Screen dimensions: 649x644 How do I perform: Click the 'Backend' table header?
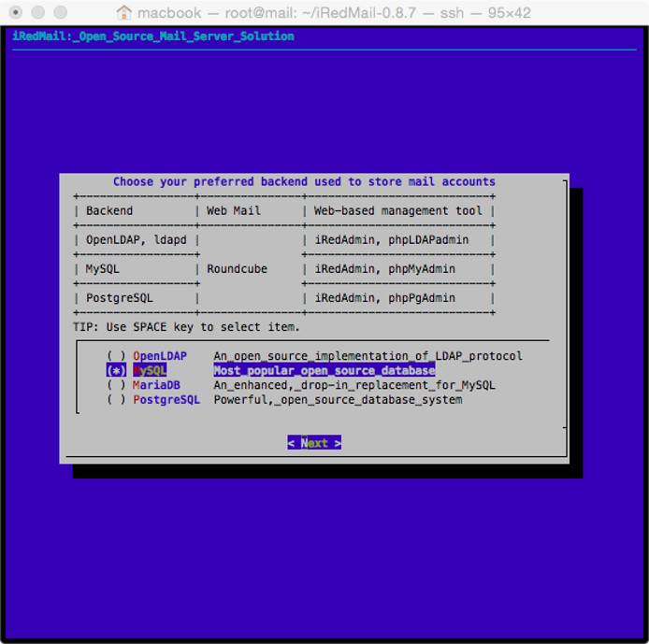coord(109,210)
